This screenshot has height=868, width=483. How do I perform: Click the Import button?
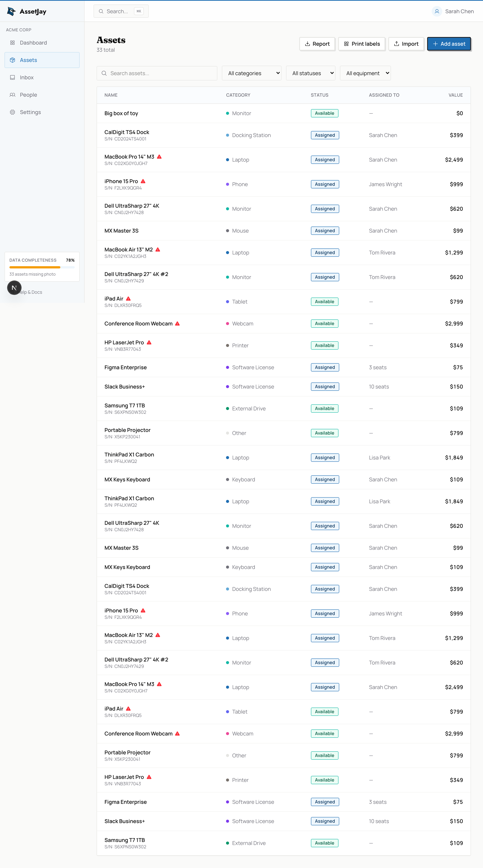pos(406,44)
